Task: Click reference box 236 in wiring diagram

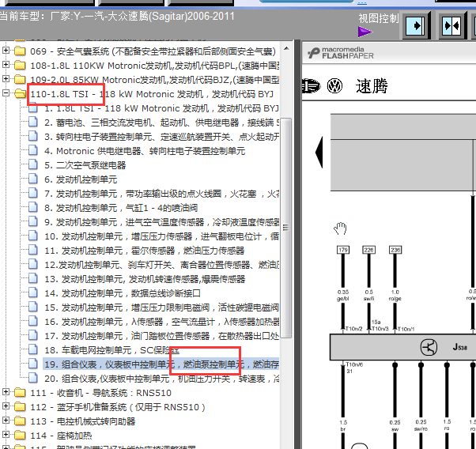Action: 395,250
